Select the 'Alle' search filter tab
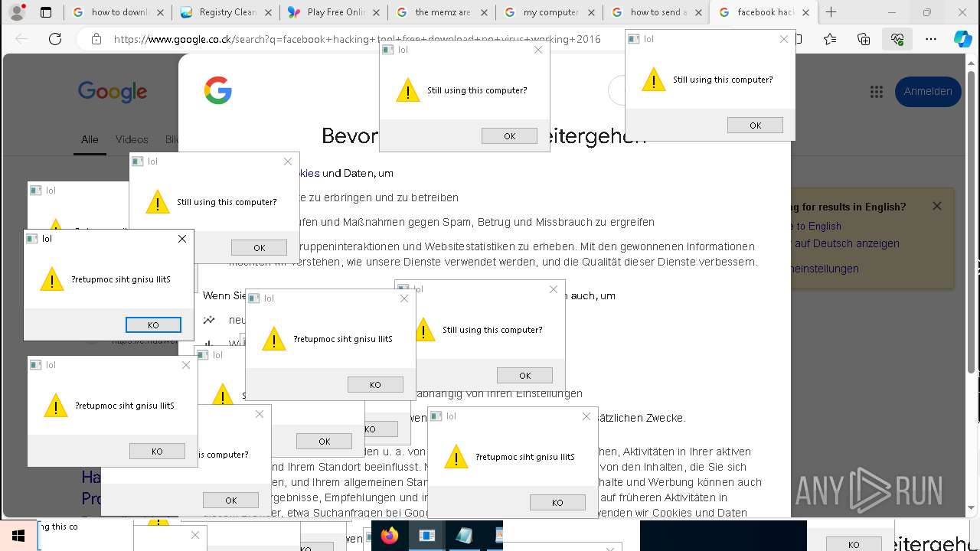Image resolution: width=980 pixels, height=551 pixels. click(x=90, y=139)
